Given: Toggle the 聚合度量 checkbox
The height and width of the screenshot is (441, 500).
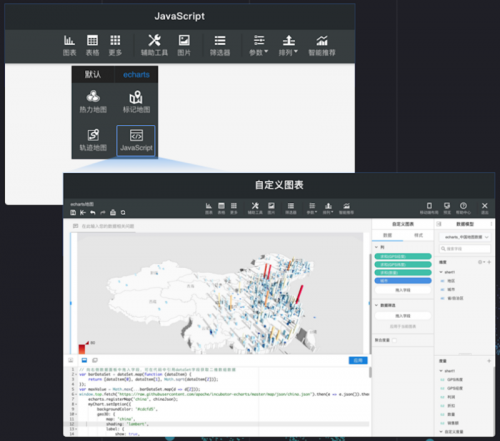Looking at the screenshot, I should pos(394,340).
